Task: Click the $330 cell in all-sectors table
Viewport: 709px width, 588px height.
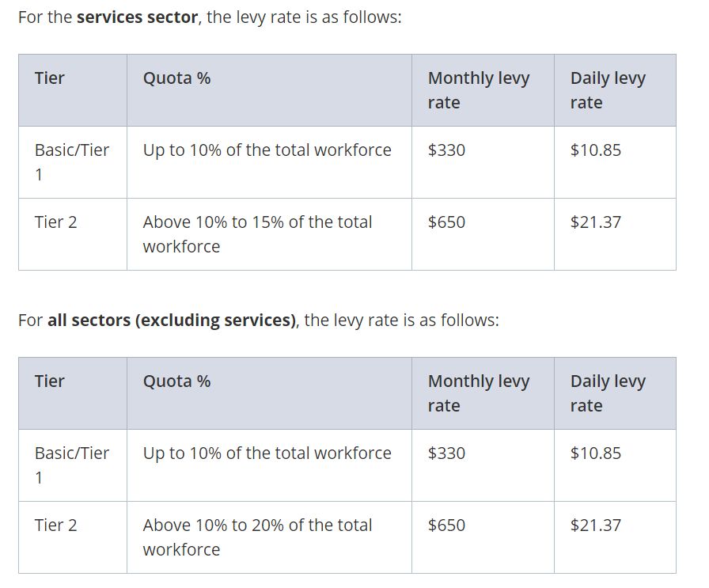Action: point(446,453)
